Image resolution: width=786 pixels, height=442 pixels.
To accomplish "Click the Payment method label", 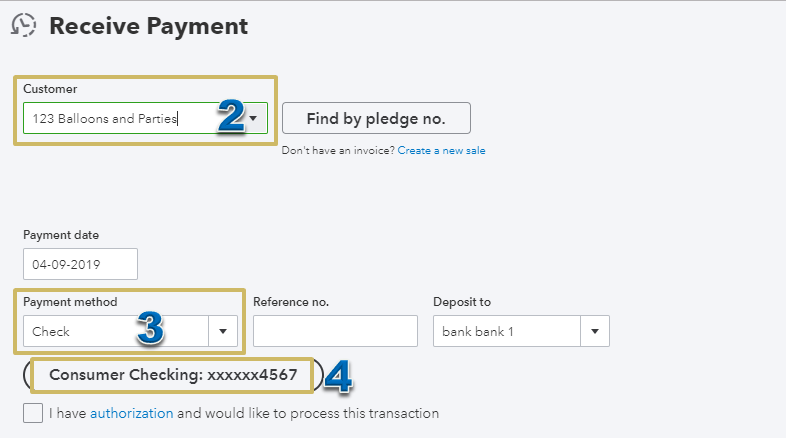I will 70,301.
